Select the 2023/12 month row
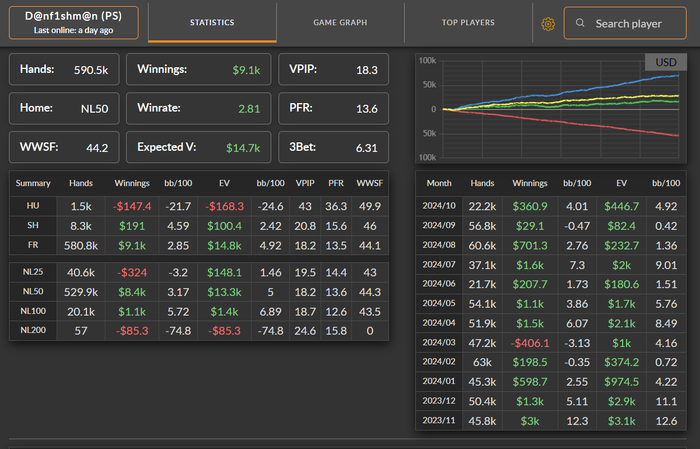This screenshot has height=449, width=700. [x=551, y=402]
